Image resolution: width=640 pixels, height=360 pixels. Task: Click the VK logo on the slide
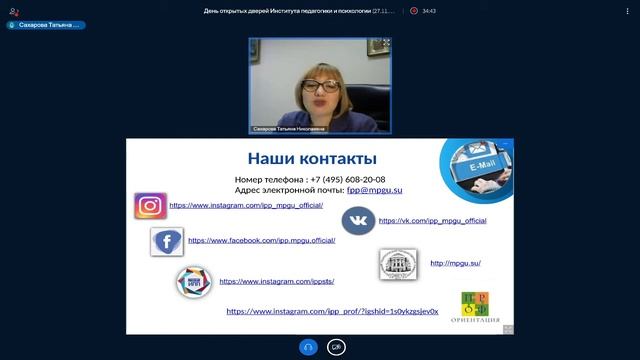(358, 221)
